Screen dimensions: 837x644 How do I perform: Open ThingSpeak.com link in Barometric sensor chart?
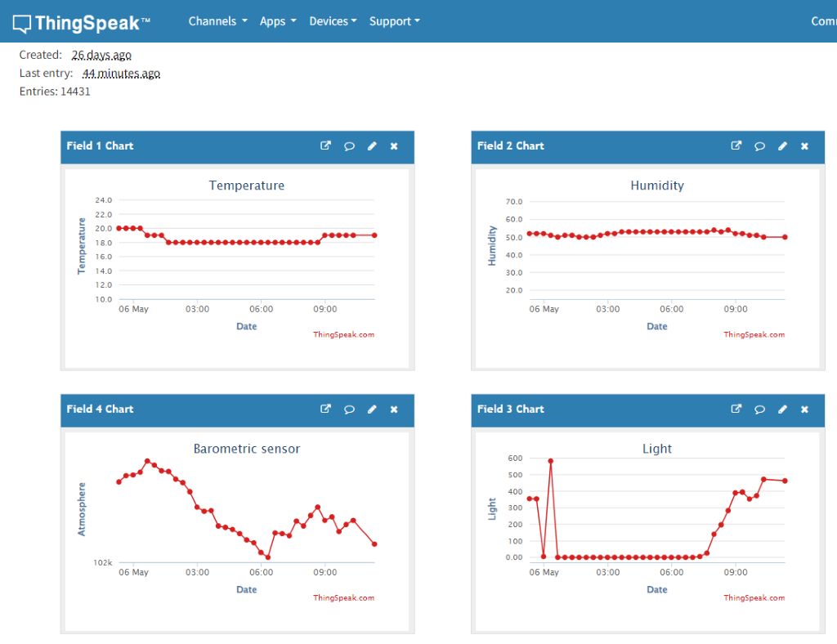click(x=344, y=597)
